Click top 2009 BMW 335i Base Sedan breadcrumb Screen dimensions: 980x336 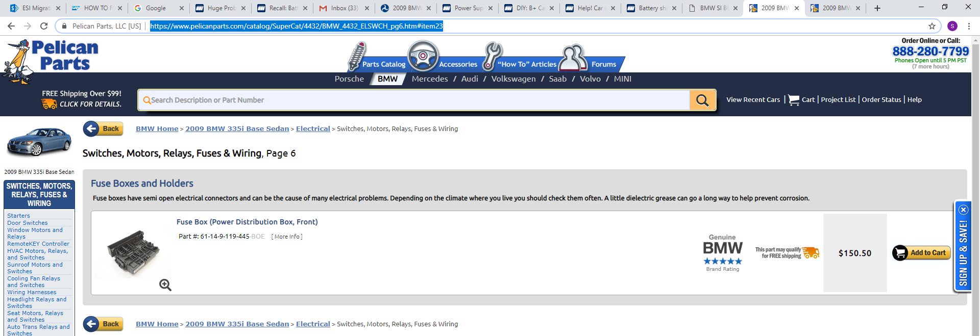pyautogui.click(x=237, y=129)
